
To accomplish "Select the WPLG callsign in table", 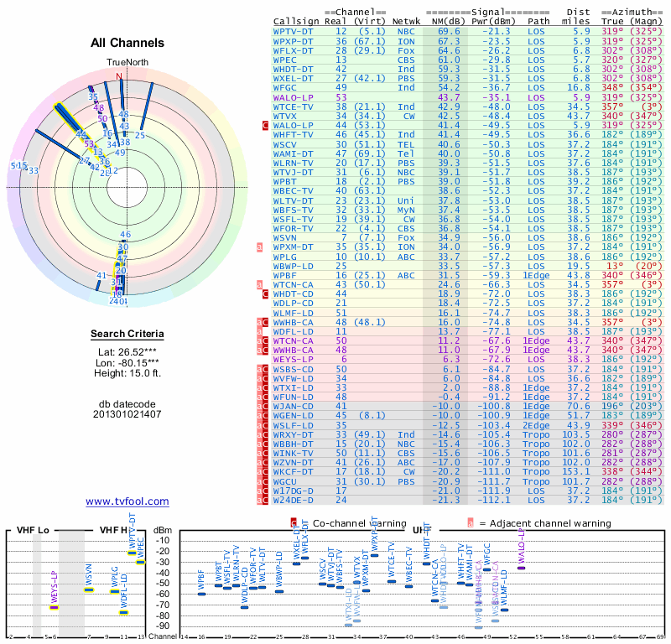I will [x=285, y=257].
